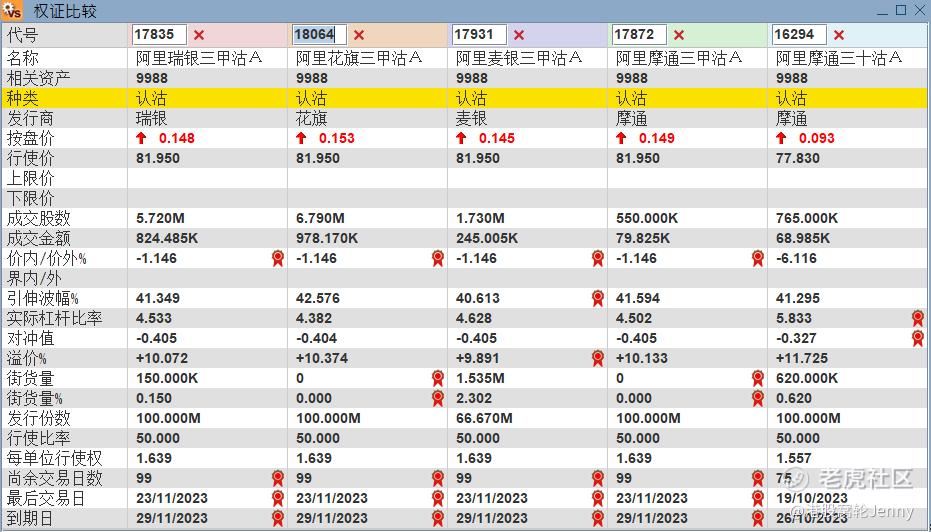The height and width of the screenshot is (532, 931).
Task: Click the 权证比较 app icon in title bar
Action: 12,11
